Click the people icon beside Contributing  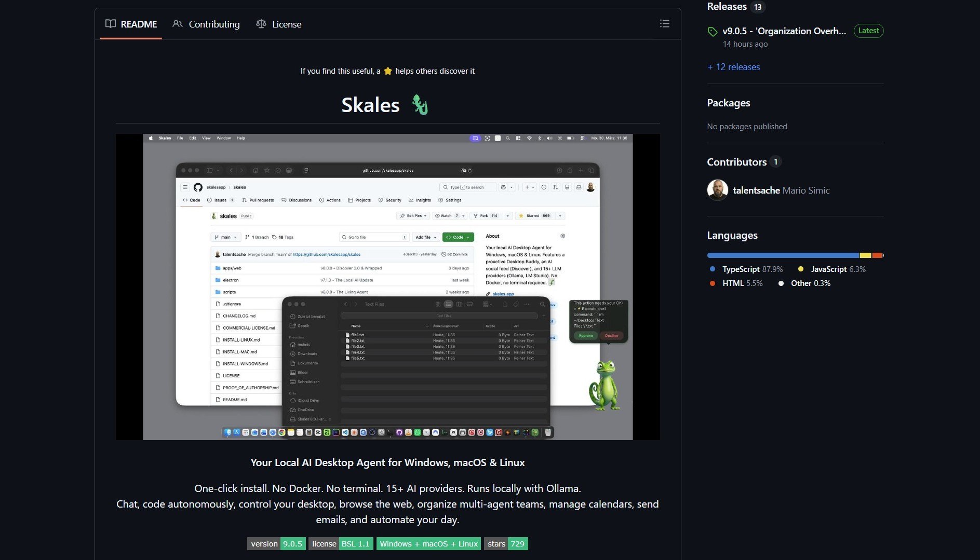coord(177,24)
